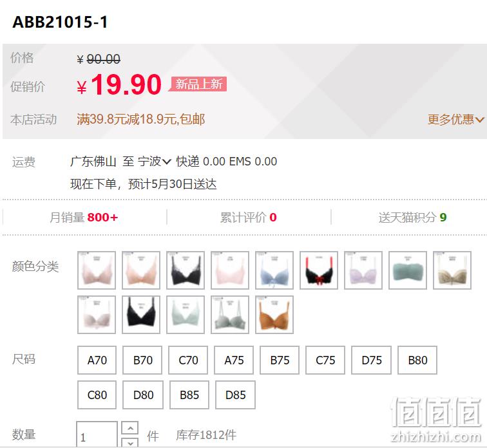
Task: Click the quantity input field
Action: pyautogui.click(x=97, y=434)
